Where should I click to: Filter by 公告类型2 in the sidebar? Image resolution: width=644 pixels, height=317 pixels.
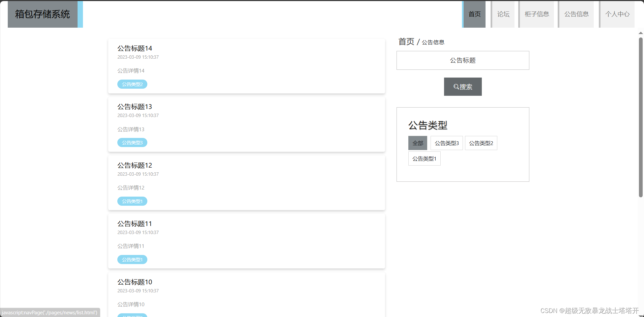[x=481, y=143]
